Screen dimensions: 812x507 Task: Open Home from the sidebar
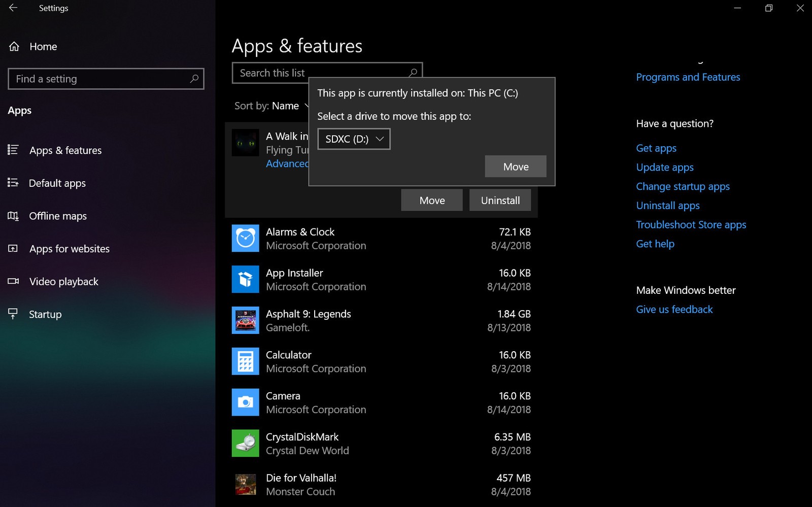pyautogui.click(x=43, y=47)
